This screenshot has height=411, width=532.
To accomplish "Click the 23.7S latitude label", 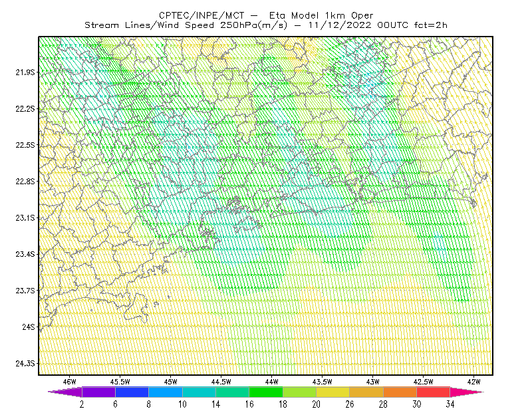I will [25, 291].
